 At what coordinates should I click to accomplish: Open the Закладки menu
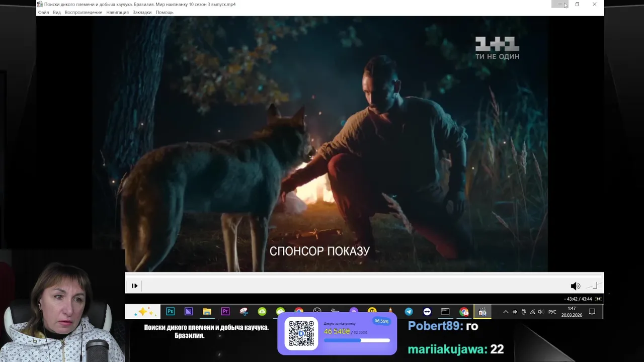(x=142, y=12)
